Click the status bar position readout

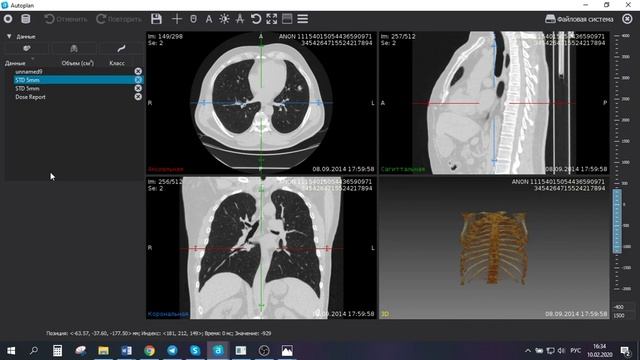[x=158, y=333]
